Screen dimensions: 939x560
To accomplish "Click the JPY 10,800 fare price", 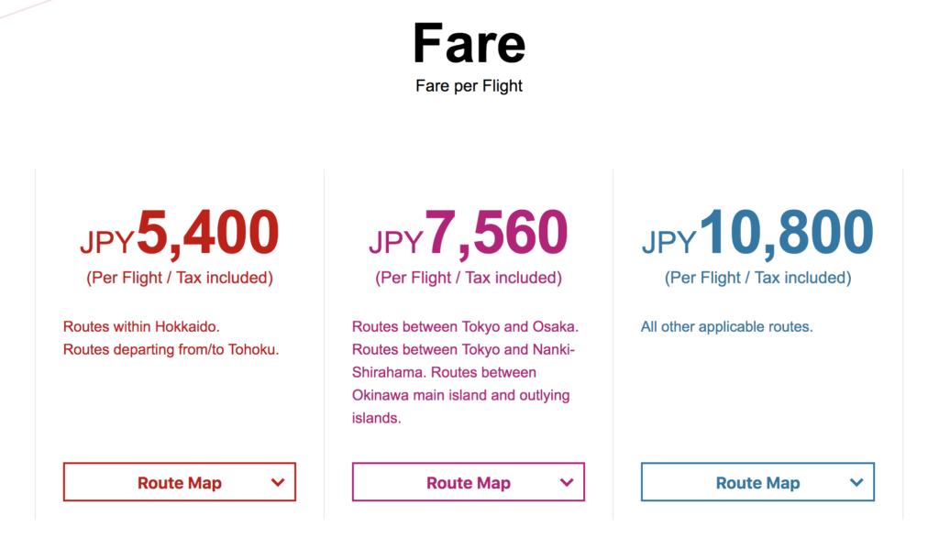I will [757, 233].
